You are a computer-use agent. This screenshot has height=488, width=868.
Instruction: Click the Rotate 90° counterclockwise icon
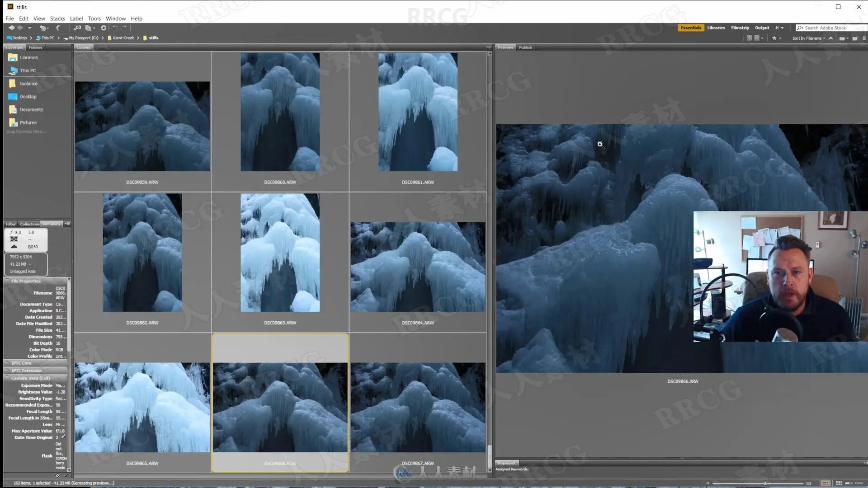tap(115, 28)
